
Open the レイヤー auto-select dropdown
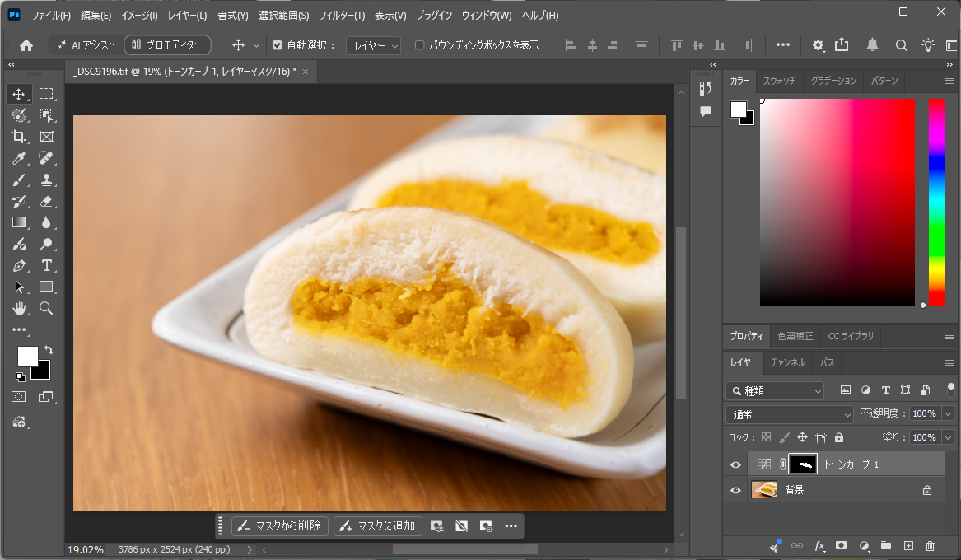pyautogui.click(x=373, y=45)
